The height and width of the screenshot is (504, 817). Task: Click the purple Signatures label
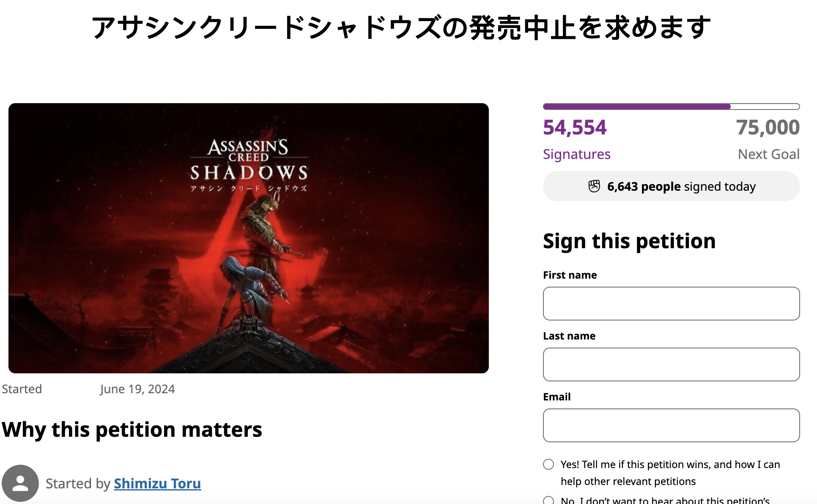click(576, 154)
